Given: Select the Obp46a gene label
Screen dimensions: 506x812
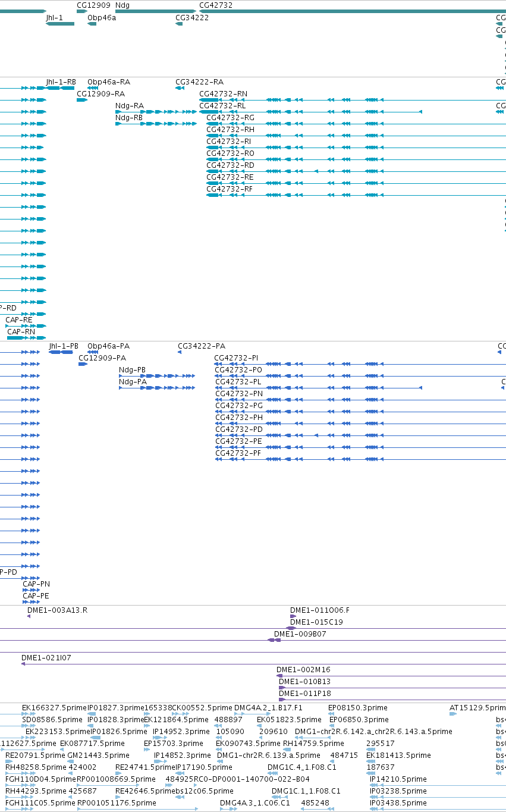Looking at the screenshot, I should pyautogui.click(x=102, y=18).
